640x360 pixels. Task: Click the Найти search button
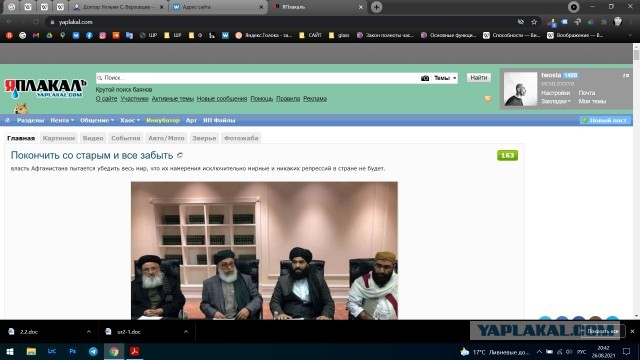[478, 78]
